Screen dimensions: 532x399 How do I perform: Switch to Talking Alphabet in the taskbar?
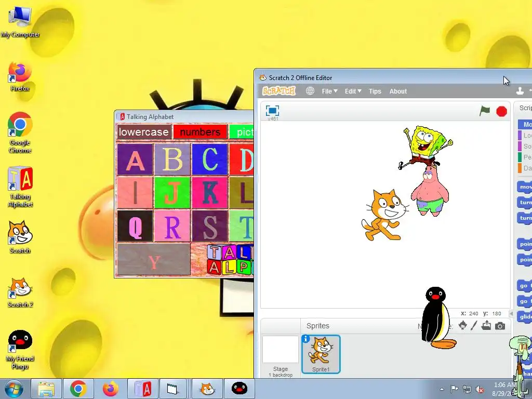(x=142, y=389)
